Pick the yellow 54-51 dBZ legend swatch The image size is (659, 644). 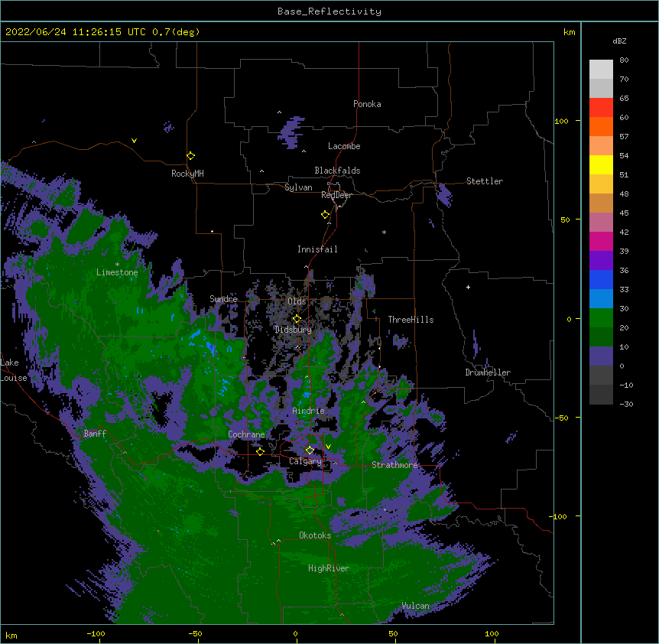601,165
